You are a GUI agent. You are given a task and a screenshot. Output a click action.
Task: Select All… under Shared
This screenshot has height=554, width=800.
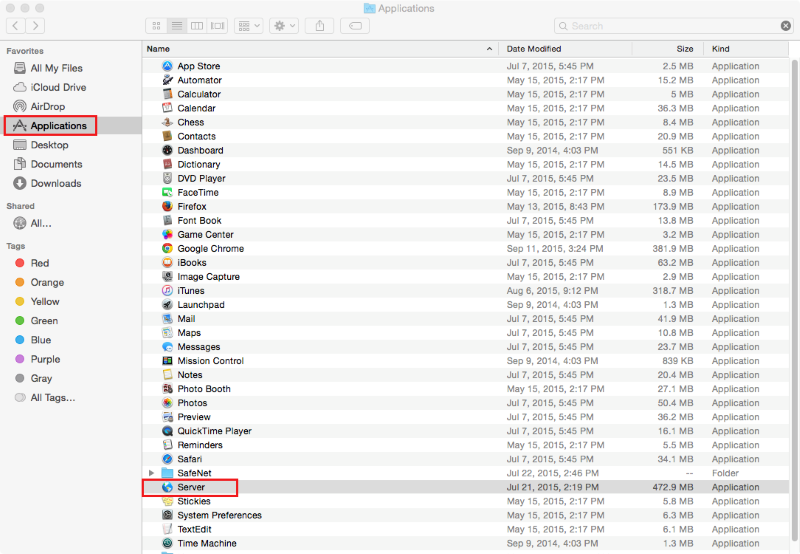(x=41, y=223)
